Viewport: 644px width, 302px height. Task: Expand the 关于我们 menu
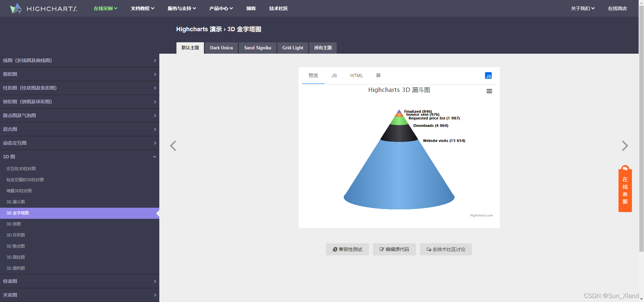[583, 8]
